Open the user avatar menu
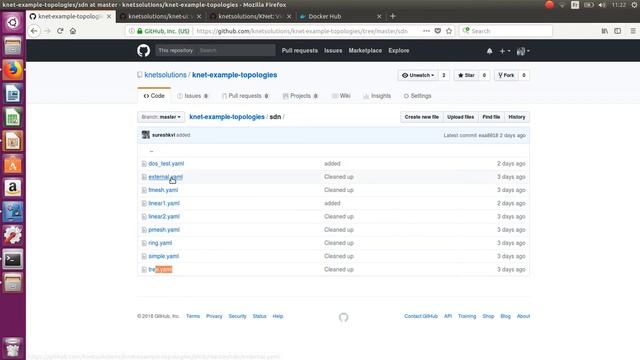This screenshot has height=360, width=640. (523, 51)
